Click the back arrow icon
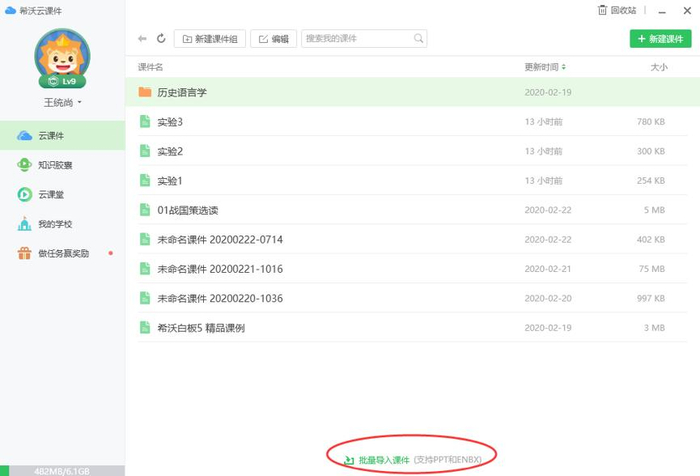Viewport: 700px width, 476px height. (x=142, y=39)
